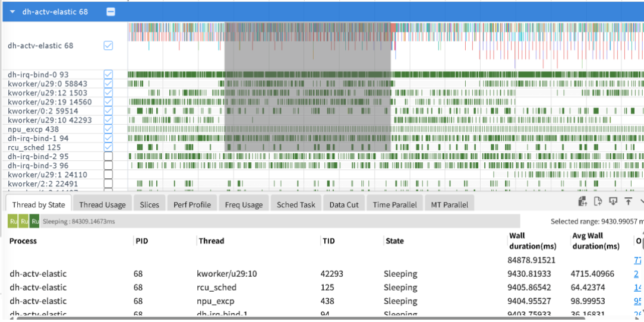Click the dark-green Ru state swatch
Screen dimensions: 644x322
click(34, 222)
